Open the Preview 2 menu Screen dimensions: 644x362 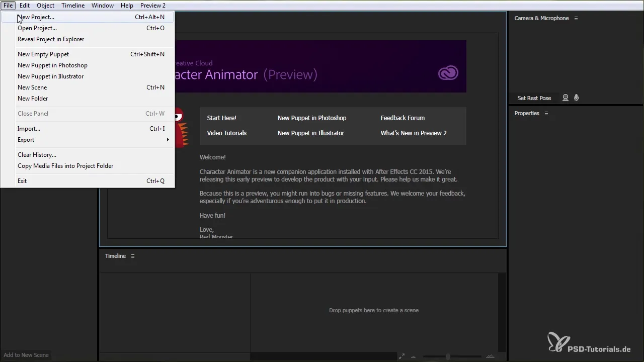153,6
